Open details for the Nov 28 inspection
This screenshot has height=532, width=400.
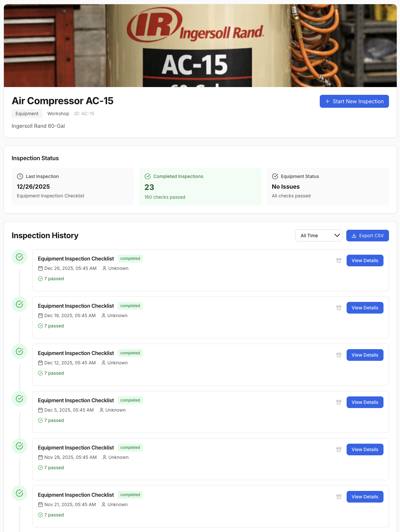click(x=365, y=449)
